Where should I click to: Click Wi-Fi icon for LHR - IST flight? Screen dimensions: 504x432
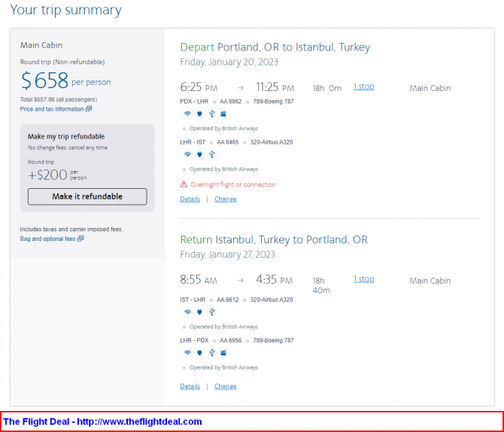[187, 154]
